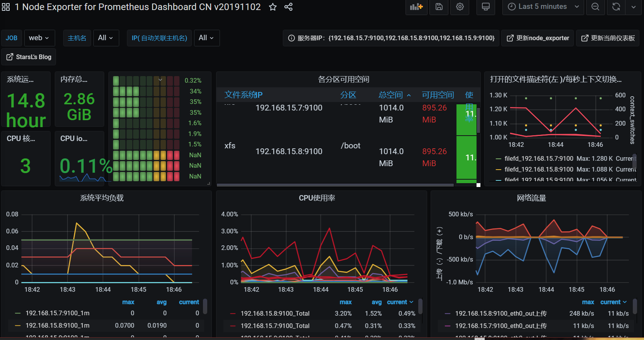Click the 14.8 hour uptime value
The height and width of the screenshot is (340, 644).
(x=26, y=110)
